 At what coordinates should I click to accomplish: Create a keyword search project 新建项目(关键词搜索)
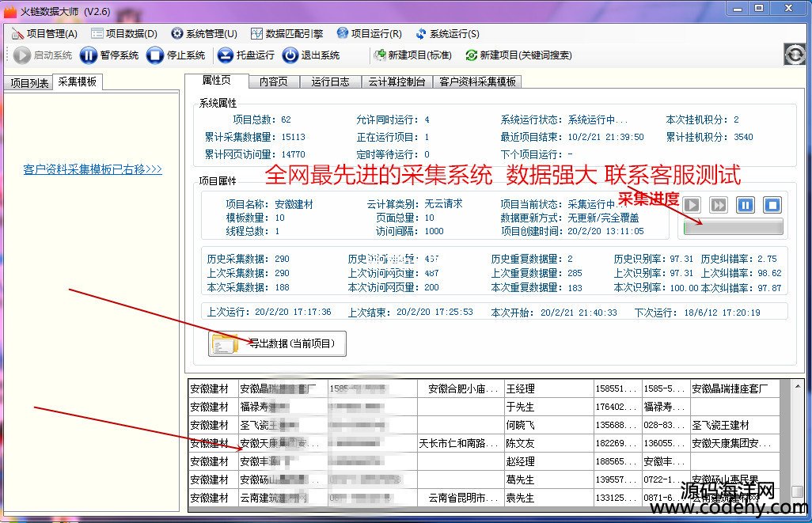(519, 55)
